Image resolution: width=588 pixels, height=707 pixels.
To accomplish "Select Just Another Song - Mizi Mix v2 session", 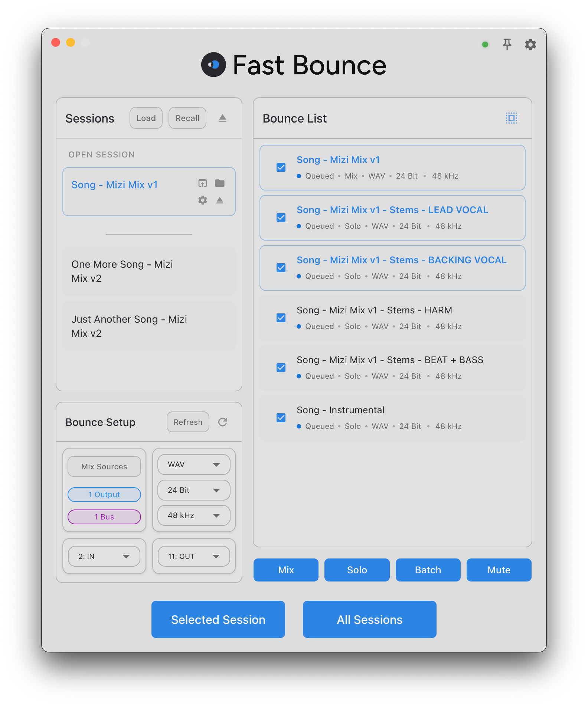I will tap(149, 326).
